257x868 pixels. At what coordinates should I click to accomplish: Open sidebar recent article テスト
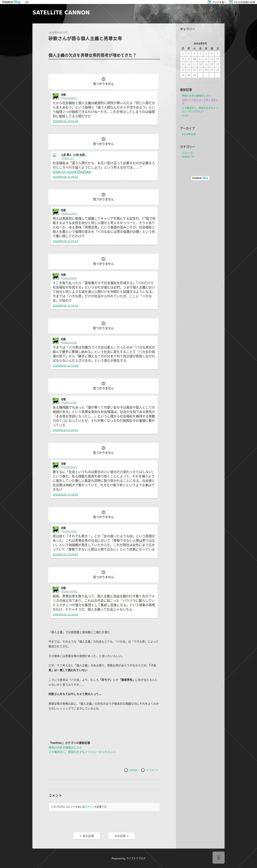point(186,116)
